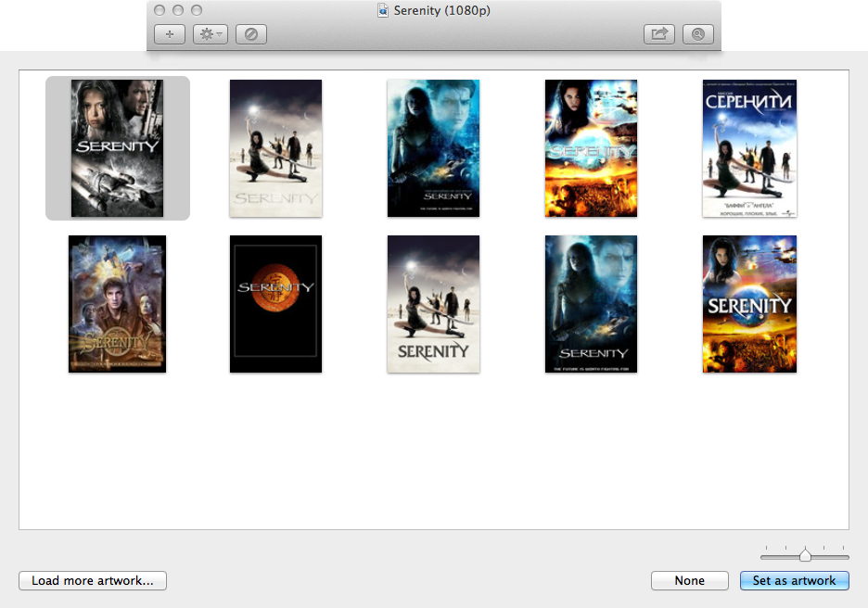Click the thumbnail size slider knob

tap(806, 554)
